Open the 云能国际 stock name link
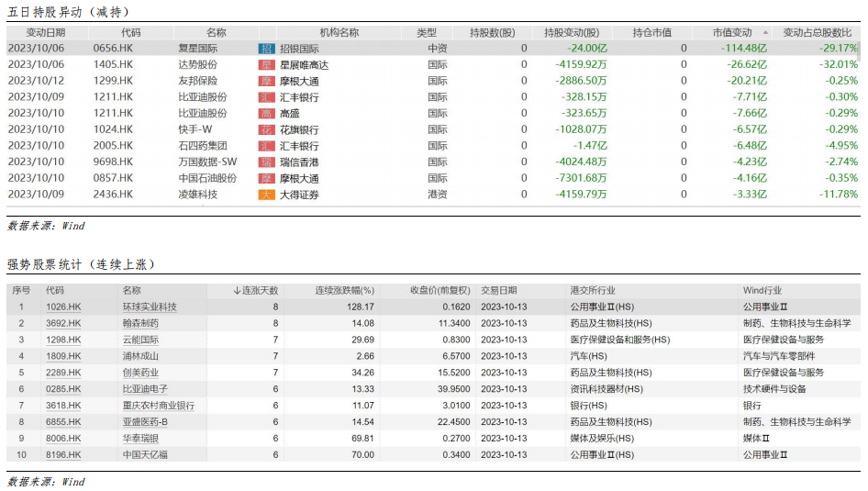This screenshot has width=868, height=491. point(140,340)
